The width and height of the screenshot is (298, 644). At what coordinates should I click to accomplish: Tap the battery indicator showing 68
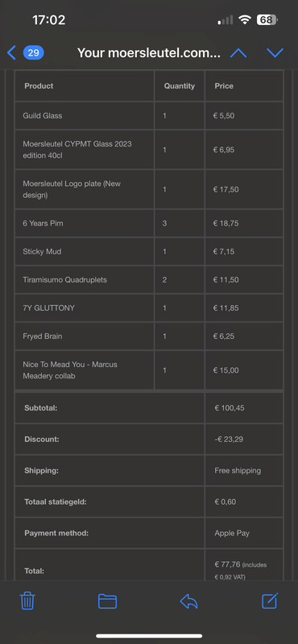(x=267, y=19)
